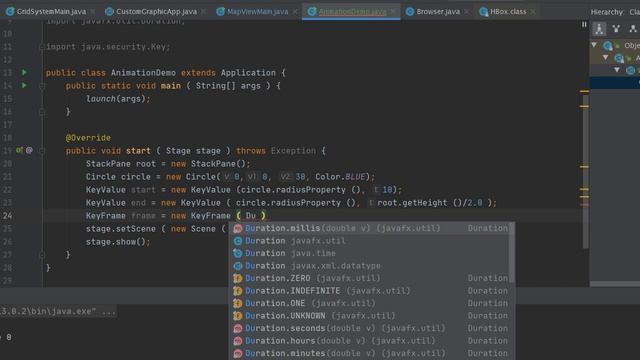Click the field icon beside Duration.ZERO suggestion
This screenshot has width=640, height=360.
pos(238,278)
